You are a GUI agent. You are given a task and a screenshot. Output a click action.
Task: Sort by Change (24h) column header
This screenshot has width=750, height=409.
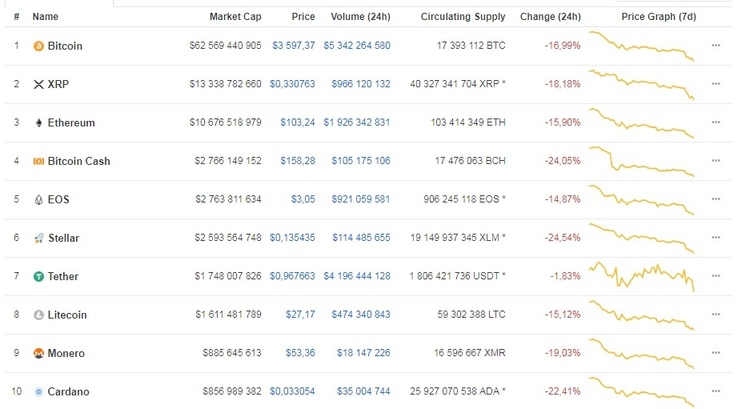550,17
